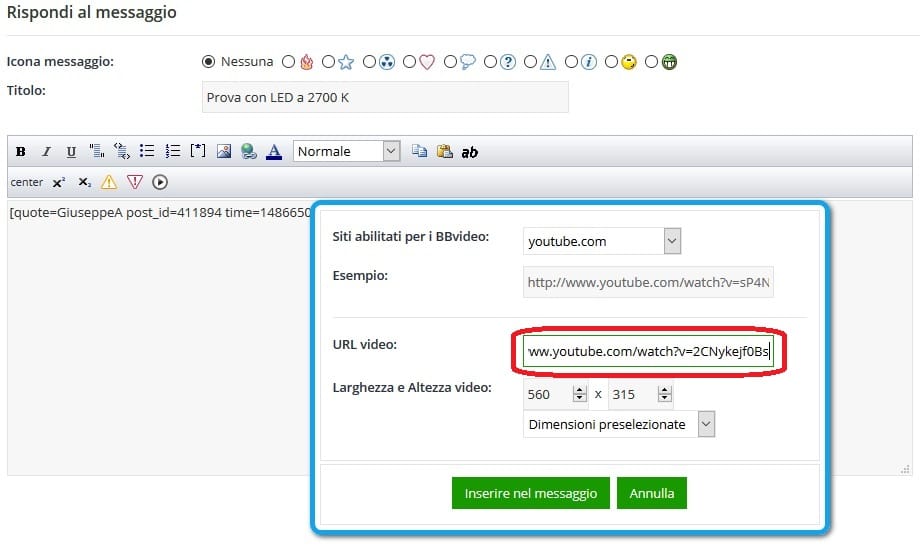
Task: Click the paste clipboard icon in the toolbar
Action: click(x=444, y=151)
